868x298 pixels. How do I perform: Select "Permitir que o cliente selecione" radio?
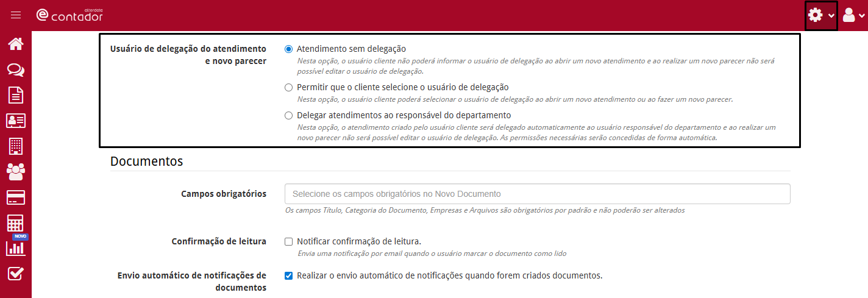289,87
